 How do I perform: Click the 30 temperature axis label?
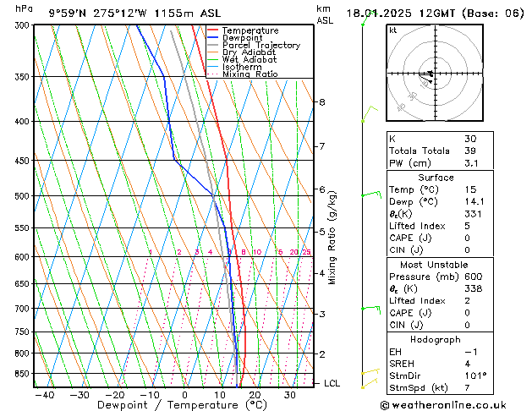click(290, 396)
